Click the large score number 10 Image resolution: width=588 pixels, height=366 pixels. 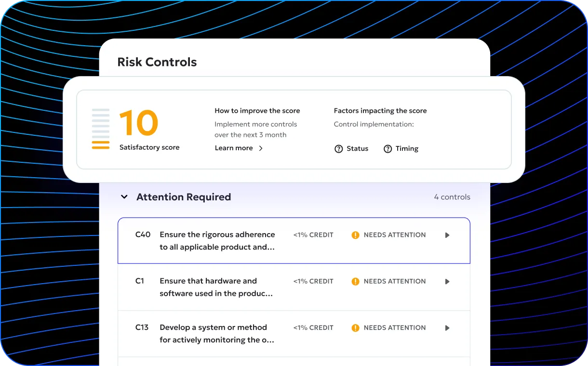pyautogui.click(x=139, y=123)
